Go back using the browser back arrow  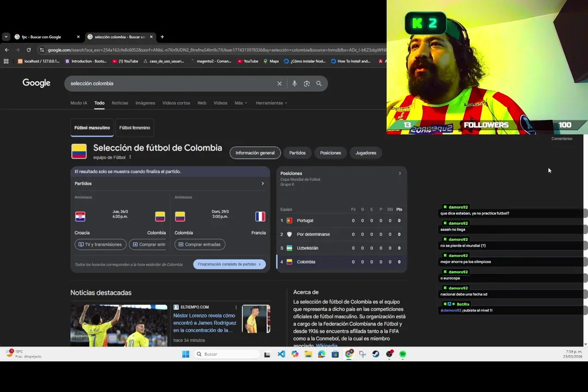(x=7, y=50)
